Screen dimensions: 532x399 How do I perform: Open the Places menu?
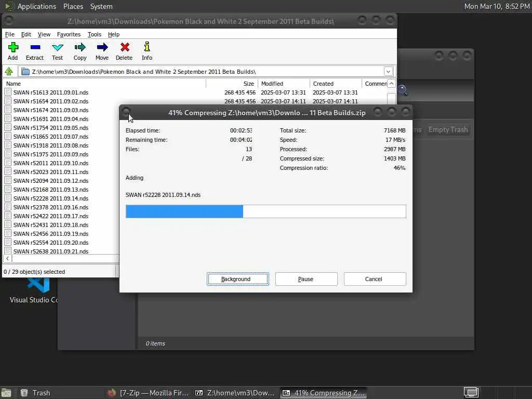click(73, 6)
